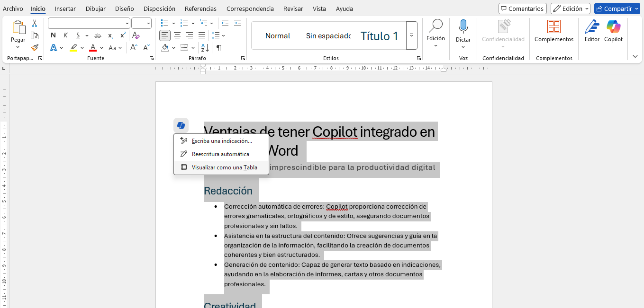Apply yellow text highlight color

pyautogui.click(x=73, y=48)
